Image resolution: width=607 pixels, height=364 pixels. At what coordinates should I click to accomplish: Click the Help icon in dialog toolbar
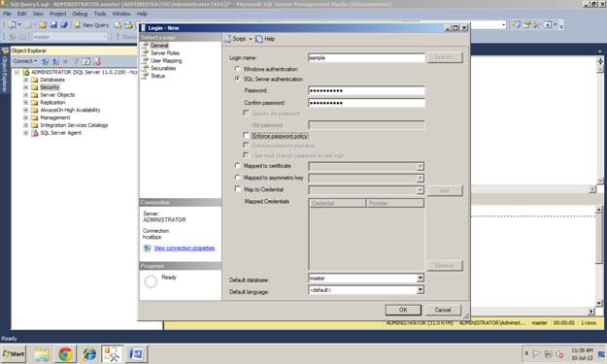tap(259, 39)
